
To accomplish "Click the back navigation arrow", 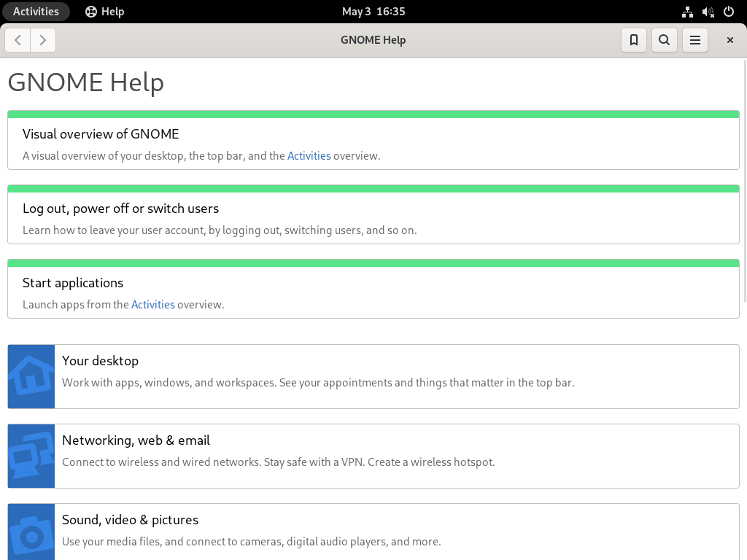I will click(18, 40).
